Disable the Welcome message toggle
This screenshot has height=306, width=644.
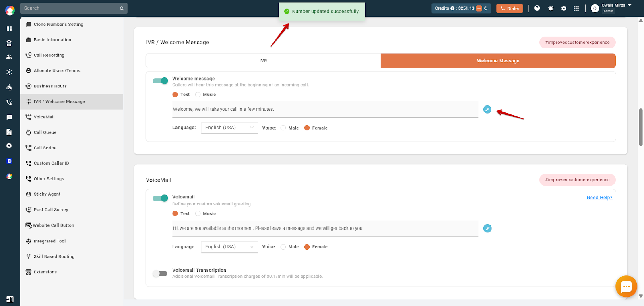[x=160, y=81]
